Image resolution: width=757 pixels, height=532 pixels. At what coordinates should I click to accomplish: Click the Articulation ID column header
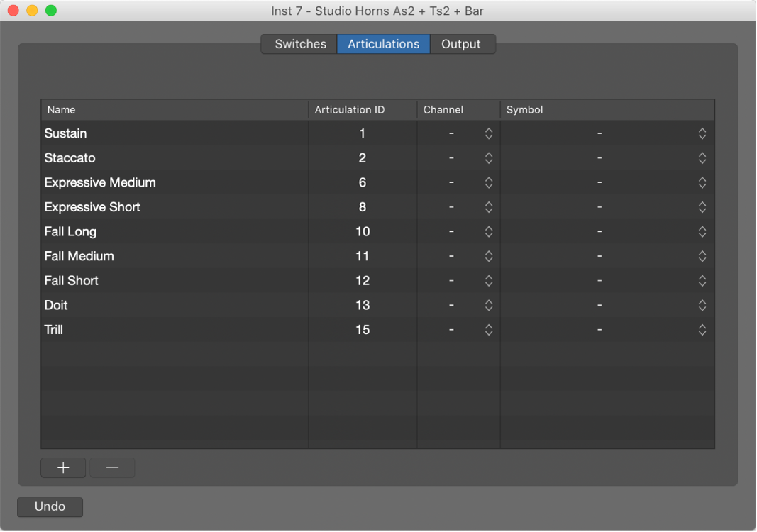[x=363, y=110]
